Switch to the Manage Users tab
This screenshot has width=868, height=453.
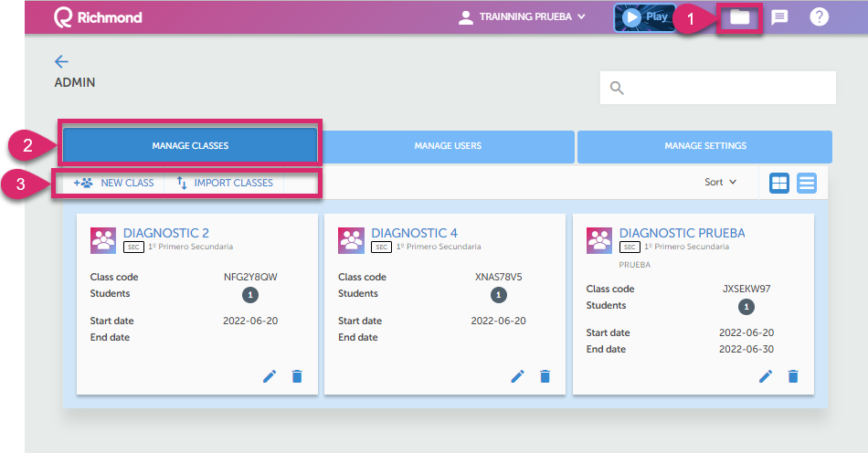(448, 146)
